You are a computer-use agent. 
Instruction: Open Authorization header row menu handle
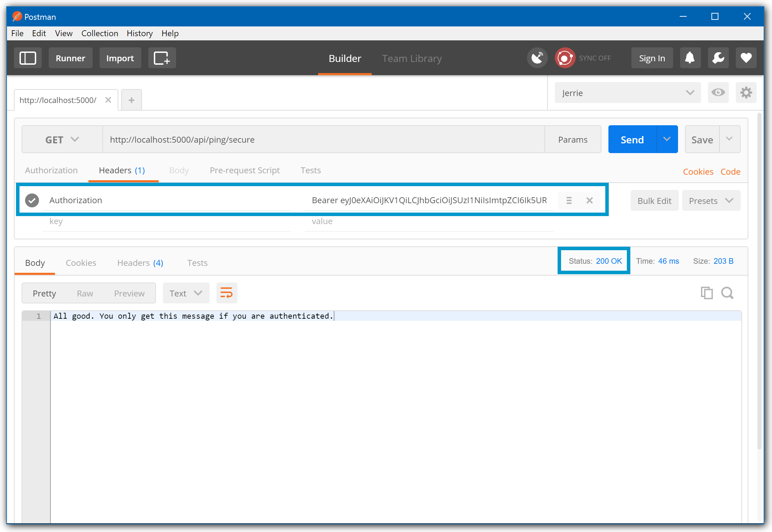569,200
